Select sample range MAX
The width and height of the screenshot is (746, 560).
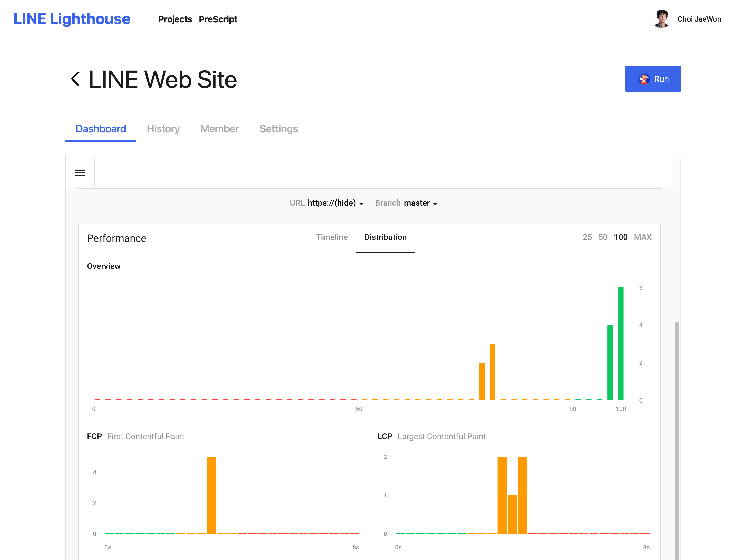643,237
